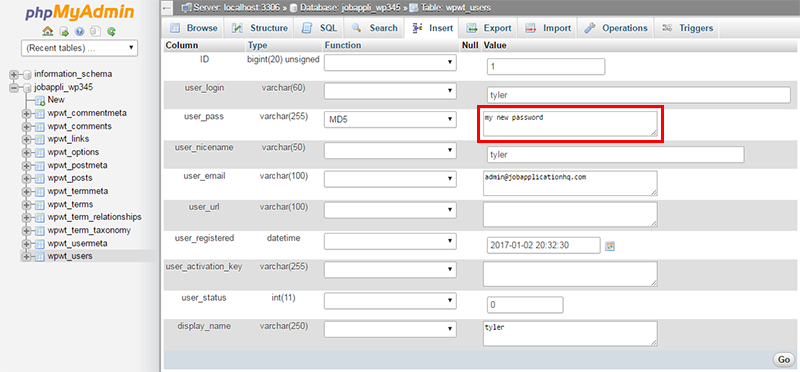This screenshot has height=372, width=800.
Task: Go to the Export tab
Action: tap(489, 28)
